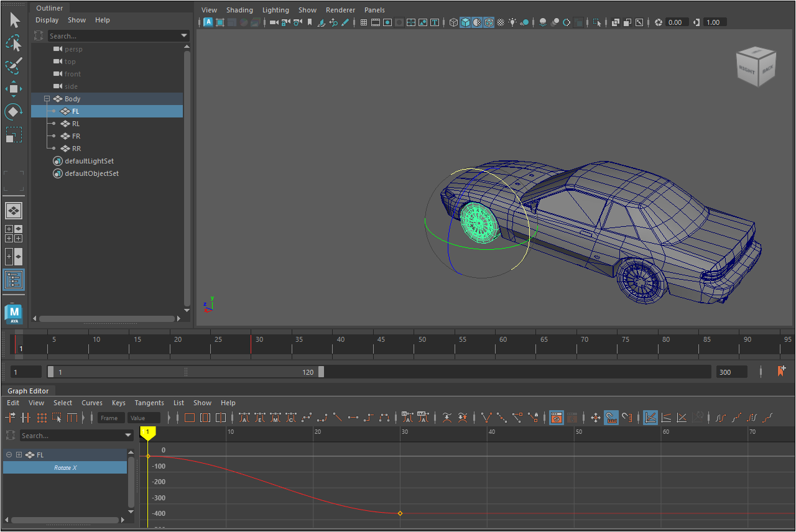The height and width of the screenshot is (532, 796).
Task: Toggle the viewport grid display icon
Action: click(x=364, y=22)
